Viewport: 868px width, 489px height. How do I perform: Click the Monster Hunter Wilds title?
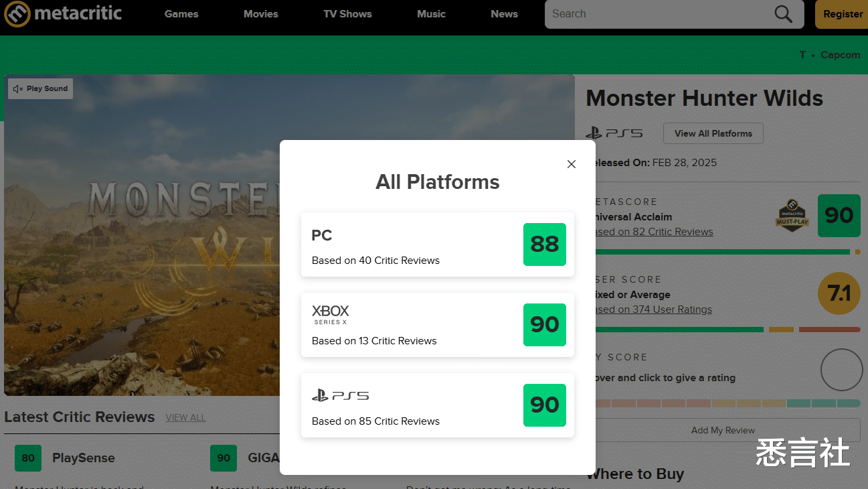pyautogui.click(x=705, y=98)
